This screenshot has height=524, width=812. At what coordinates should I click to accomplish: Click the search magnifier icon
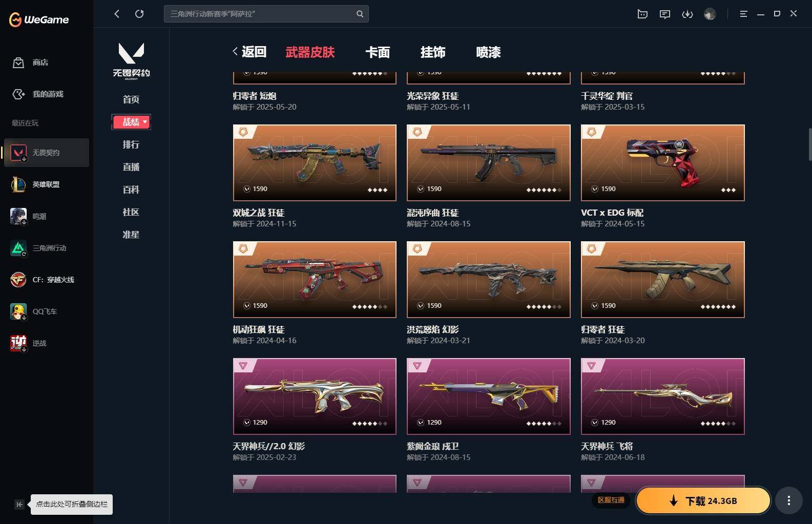(360, 14)
